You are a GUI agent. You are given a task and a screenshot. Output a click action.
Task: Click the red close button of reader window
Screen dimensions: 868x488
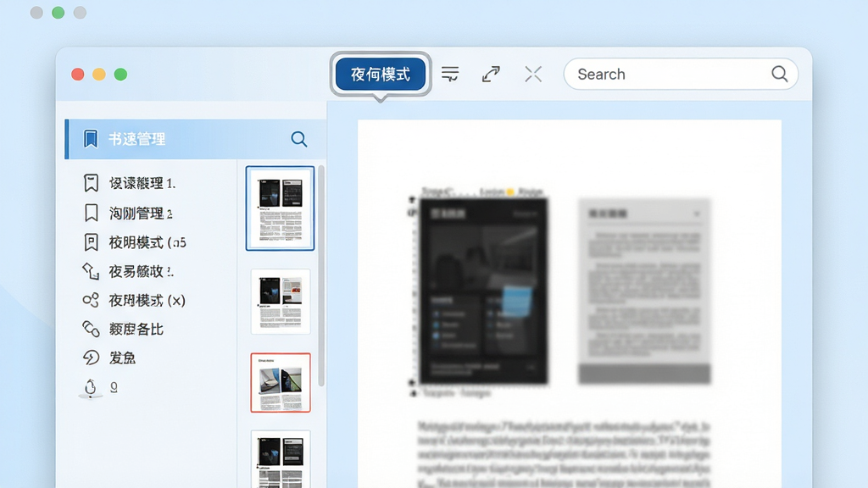coord(78,75)
